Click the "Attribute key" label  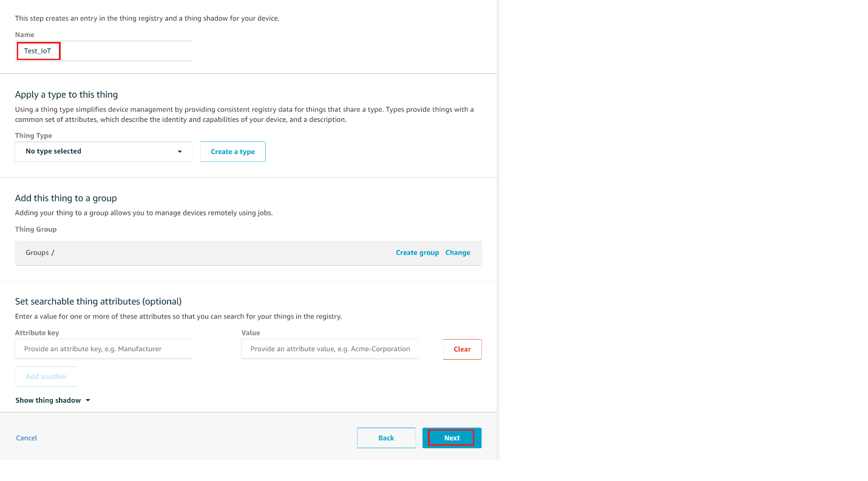[37, 333]
